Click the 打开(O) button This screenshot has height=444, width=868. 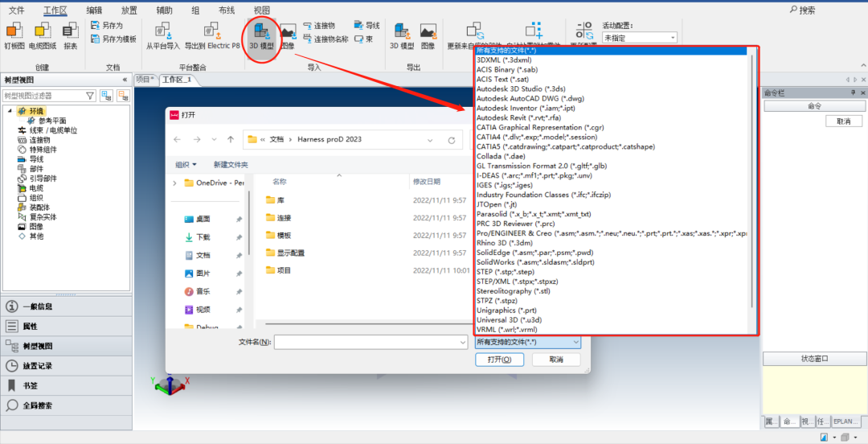(499, 360)
